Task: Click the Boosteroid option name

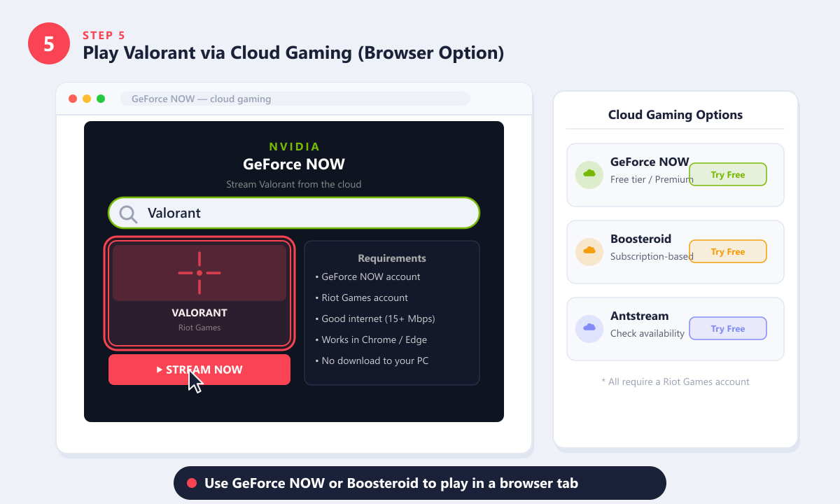Action: (x=640, y=239)
